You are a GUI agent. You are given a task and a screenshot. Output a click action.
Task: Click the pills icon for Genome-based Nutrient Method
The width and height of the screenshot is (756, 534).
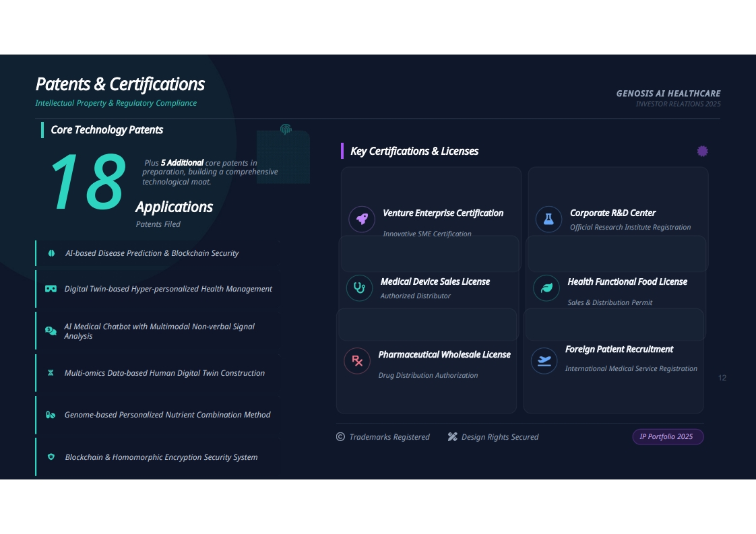(51, 415)
